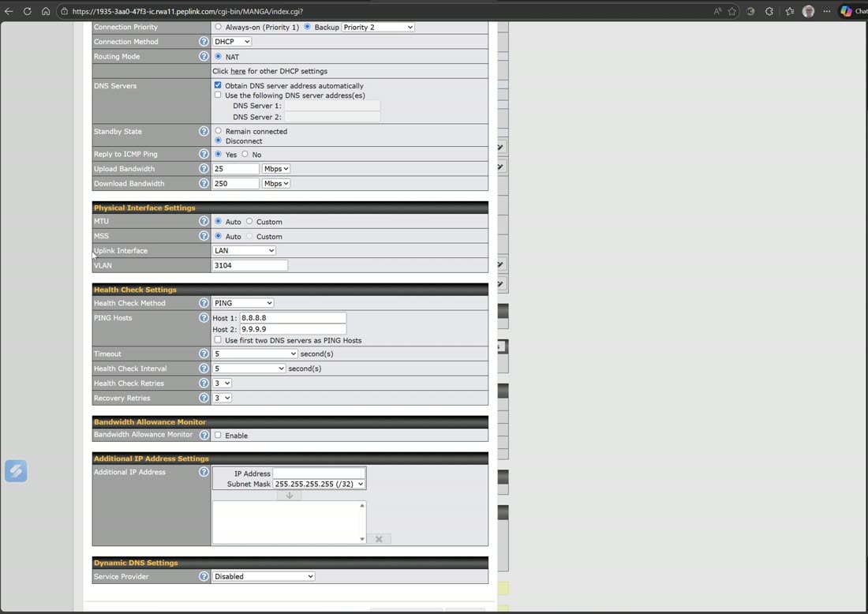
Task: Open help for Reply to ICMP Ping
Action: 204,154
